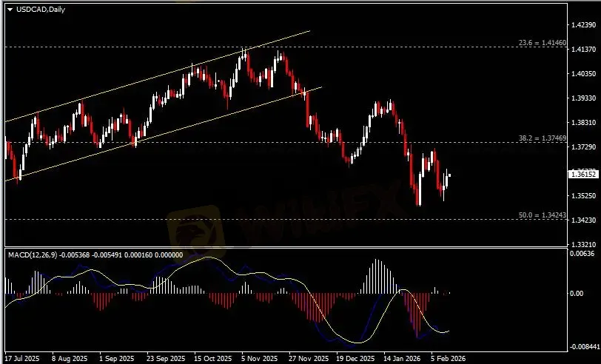The height and width of the screenshot is (364, 601).
Task: Click the 15 Oct 2025 date label
Action: pos(213,359)
